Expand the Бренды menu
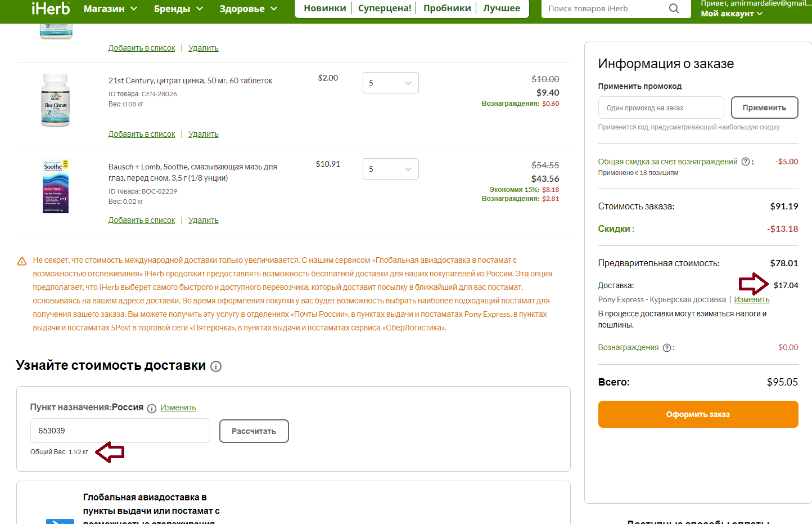812x524 pixels. [x=178, y=8]
